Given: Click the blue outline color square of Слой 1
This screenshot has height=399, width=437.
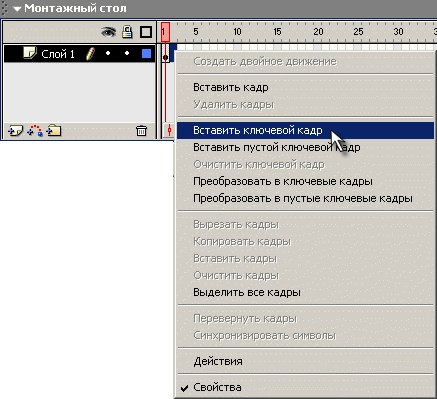Looking at the screenshot, I should point(146,53).
